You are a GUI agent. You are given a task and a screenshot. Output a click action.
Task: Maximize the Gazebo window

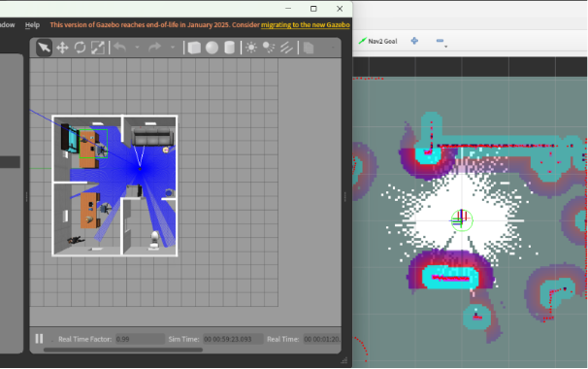313,9
